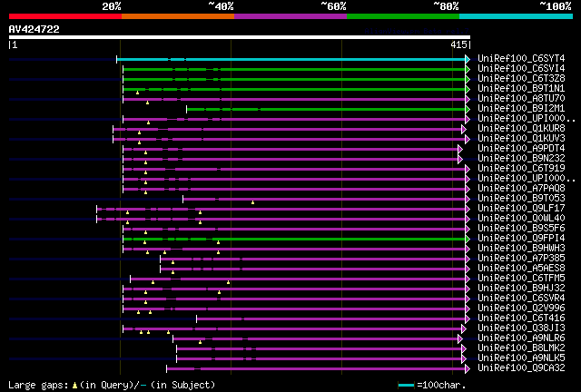Select the UniRef100_A7PAQ8 label
The image size is (581, 392).
521,188
